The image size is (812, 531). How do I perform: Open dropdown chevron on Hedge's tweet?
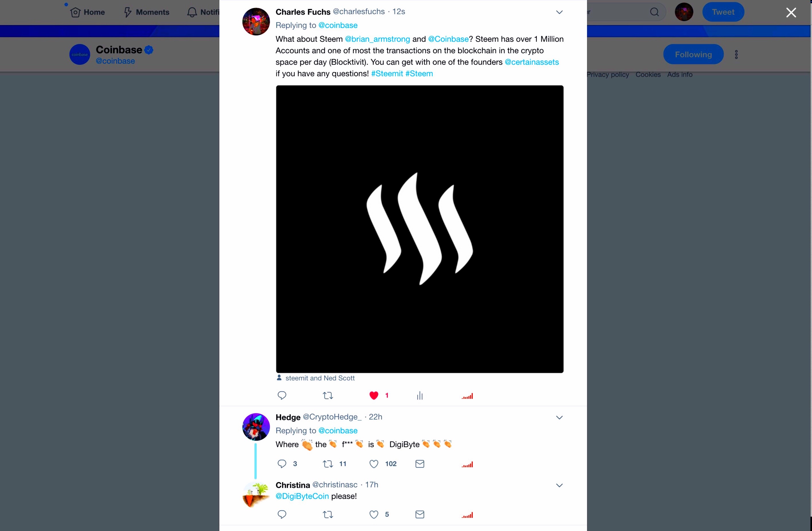[x=559, y=418]
